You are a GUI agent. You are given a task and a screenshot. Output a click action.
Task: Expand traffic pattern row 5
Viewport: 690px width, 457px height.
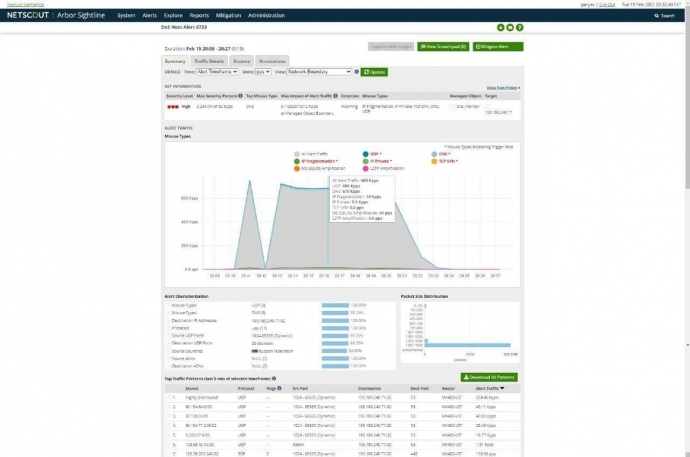[x=169, y=435]
